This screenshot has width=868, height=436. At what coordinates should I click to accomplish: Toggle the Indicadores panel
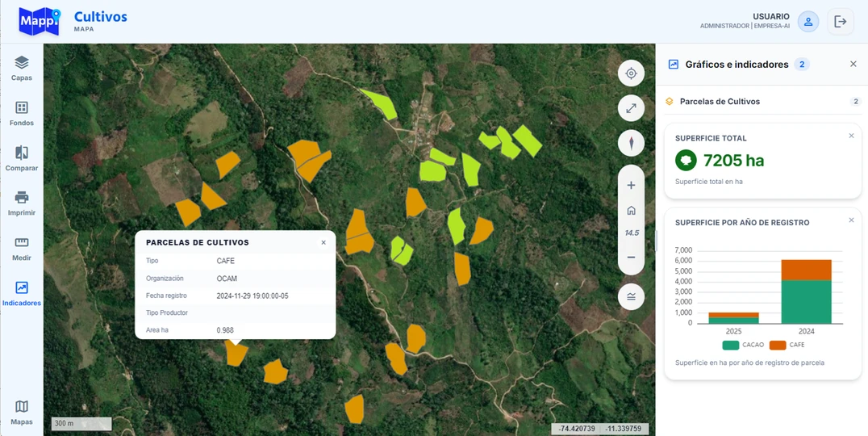22,294
